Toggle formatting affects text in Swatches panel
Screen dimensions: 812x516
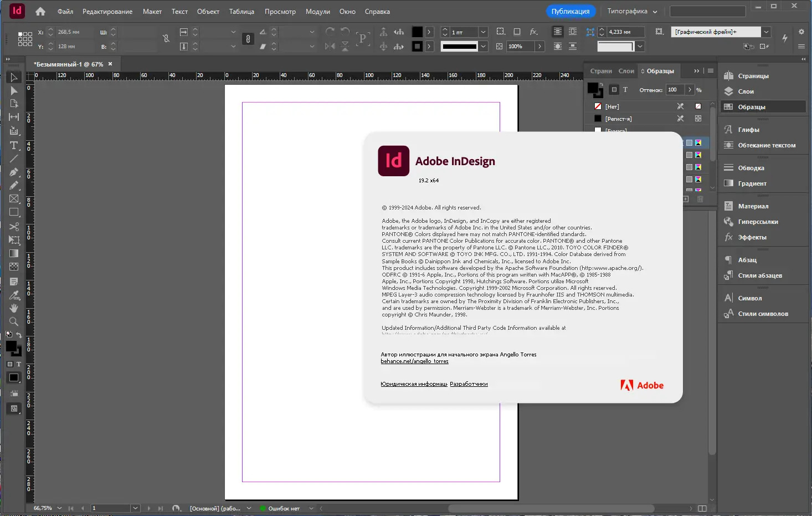click(x=625, y=90)
